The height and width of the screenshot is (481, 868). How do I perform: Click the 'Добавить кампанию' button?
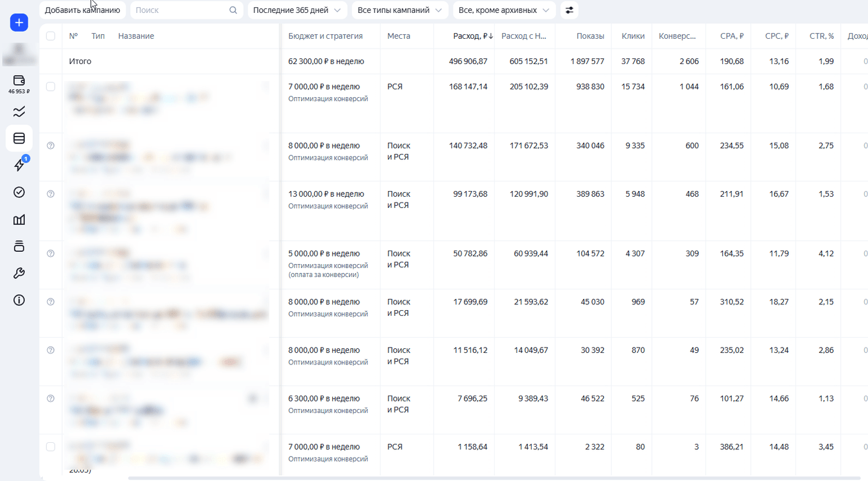point(82,10)
